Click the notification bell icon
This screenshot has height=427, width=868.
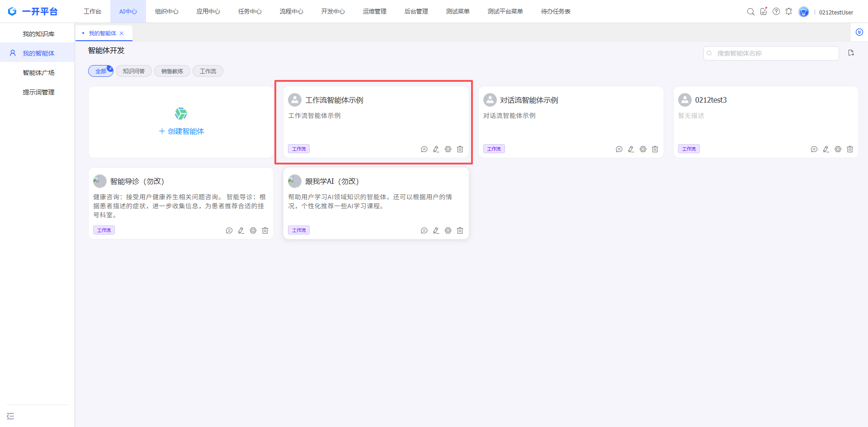788,12
